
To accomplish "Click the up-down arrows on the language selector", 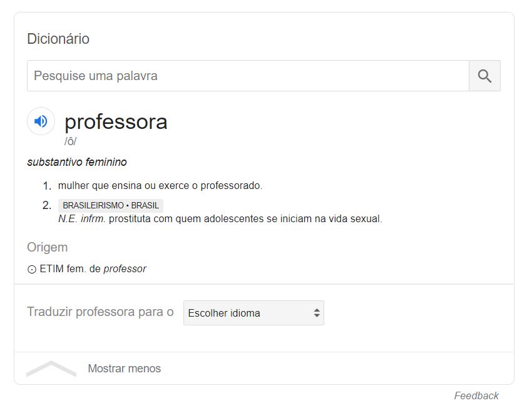I will pos(317,313).
